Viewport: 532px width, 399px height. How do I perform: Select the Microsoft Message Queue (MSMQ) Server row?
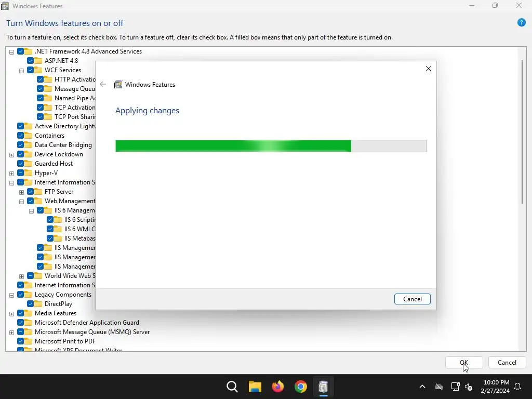pyautogui.click(x=92, y=332)
